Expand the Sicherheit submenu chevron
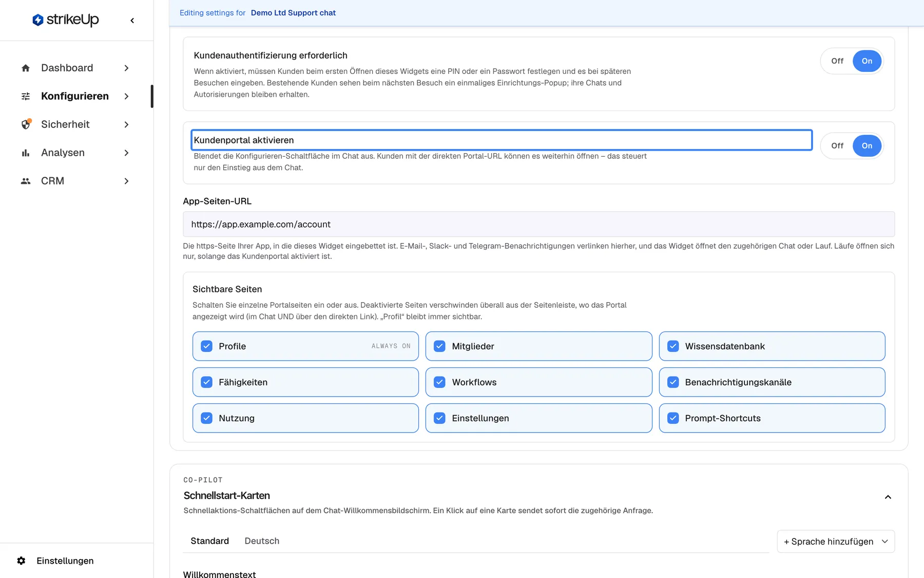 tap(126, 124)
